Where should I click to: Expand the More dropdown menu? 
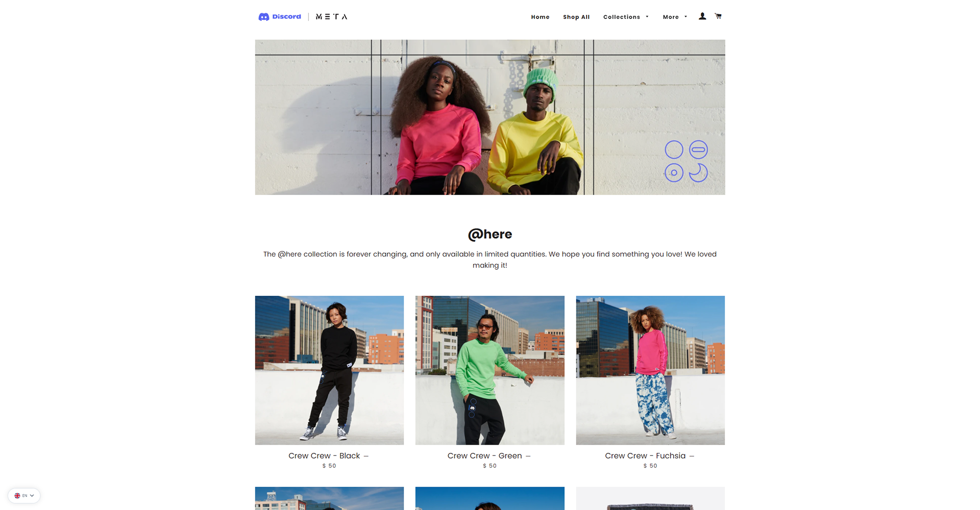coord(675,17)
